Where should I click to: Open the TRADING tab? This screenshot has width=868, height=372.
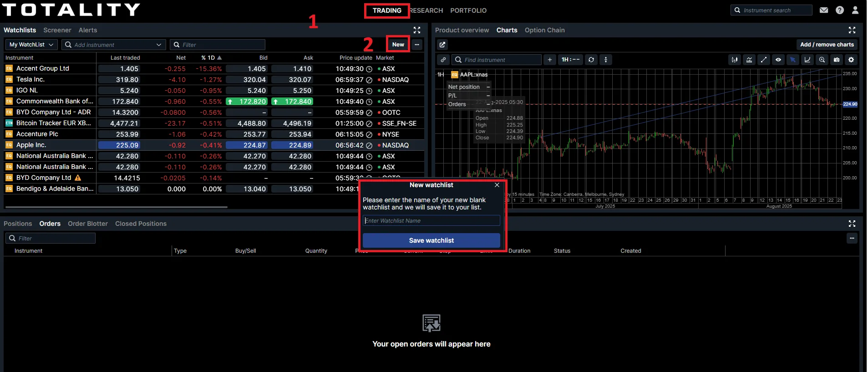(387, 10)
